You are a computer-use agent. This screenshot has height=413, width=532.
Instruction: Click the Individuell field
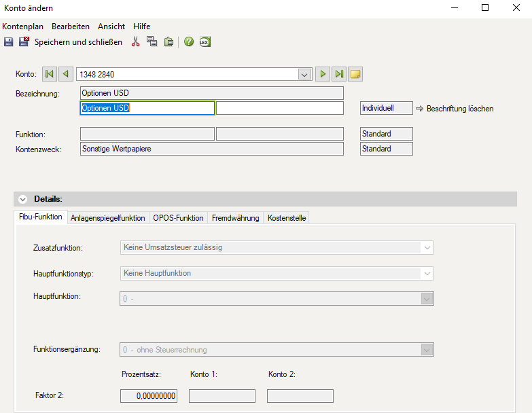[x=387, y=108]
